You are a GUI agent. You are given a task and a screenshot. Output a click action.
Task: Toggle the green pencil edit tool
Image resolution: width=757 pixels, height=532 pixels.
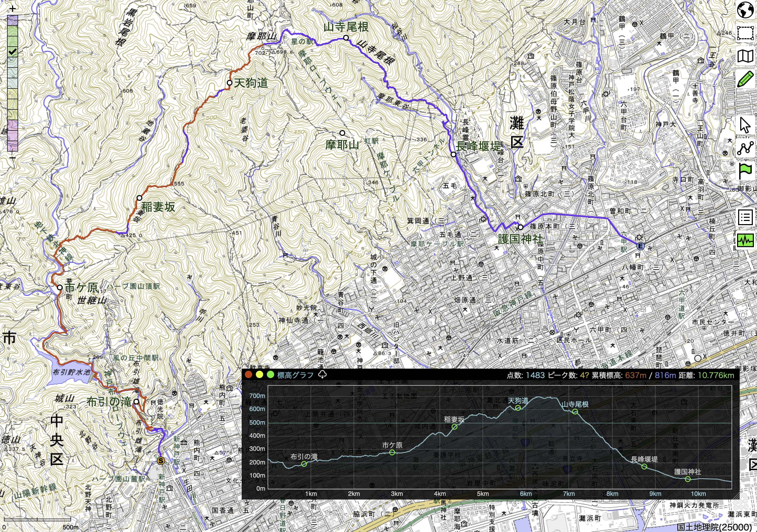pyautogui.click(x=745, y=79)
